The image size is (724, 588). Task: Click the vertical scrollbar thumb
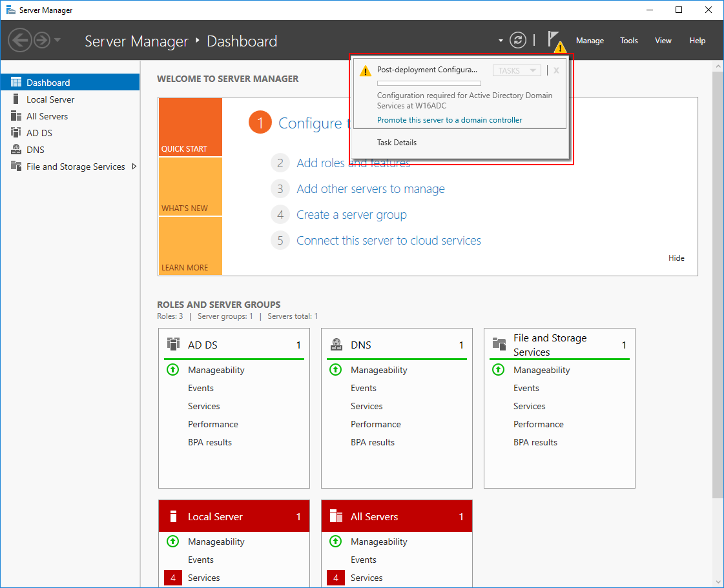click(x=718, y=284)
